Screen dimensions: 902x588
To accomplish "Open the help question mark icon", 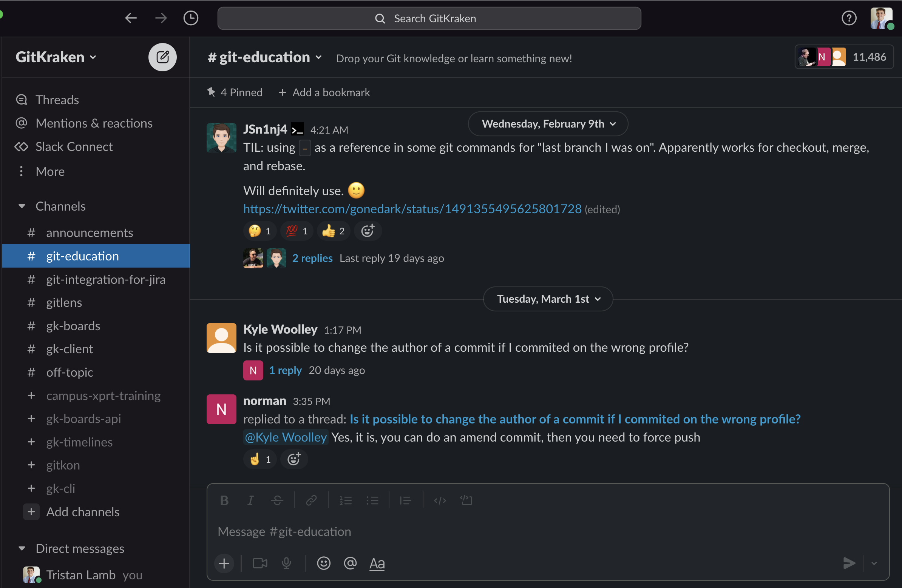I will tap(849, 18).
